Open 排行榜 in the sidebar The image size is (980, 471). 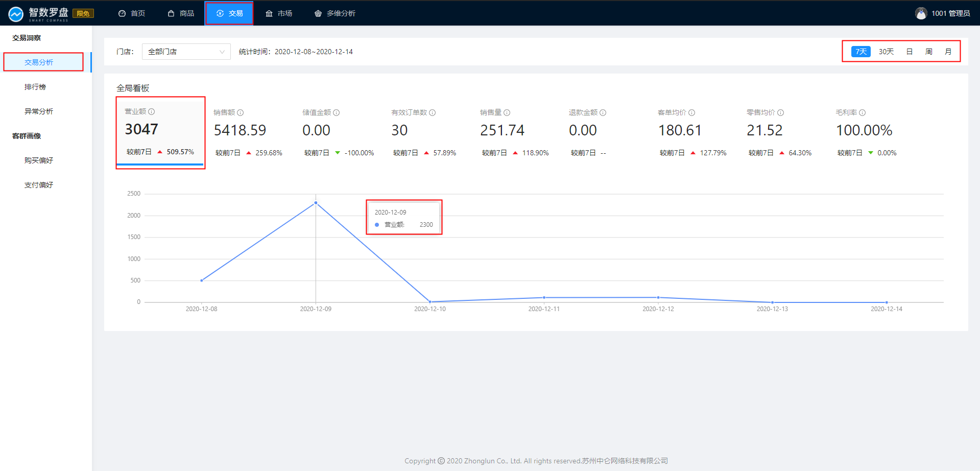coord(35,87)
